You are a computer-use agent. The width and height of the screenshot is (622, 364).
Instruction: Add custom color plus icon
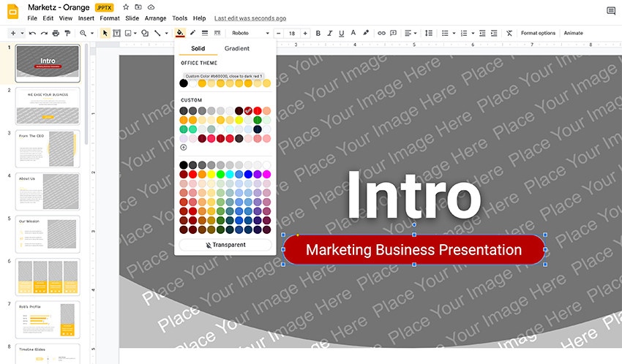[x=183, y=148]
